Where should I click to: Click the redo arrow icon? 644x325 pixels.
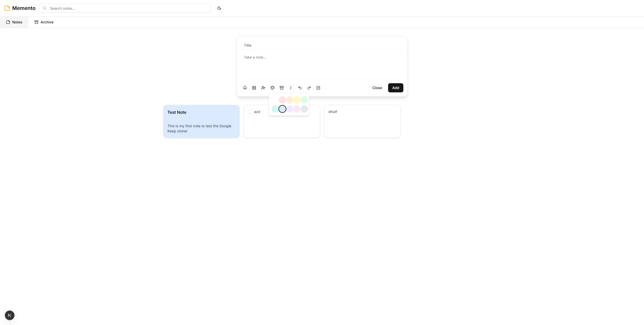coord(309,88)
